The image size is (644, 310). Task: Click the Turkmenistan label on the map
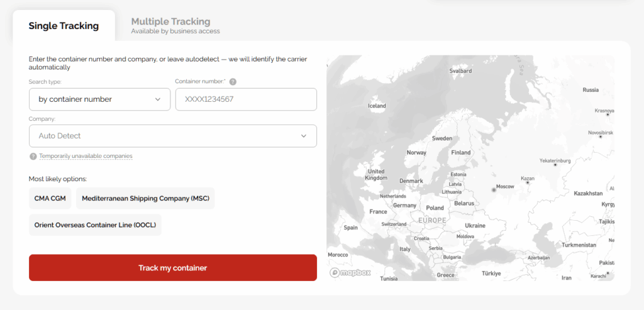[579, 245]
